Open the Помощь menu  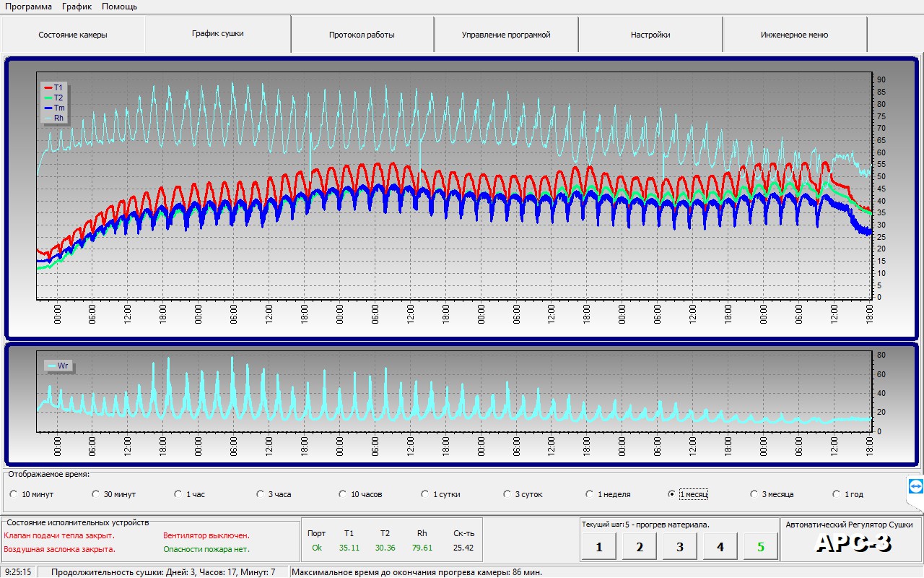(x=119, y=7)
